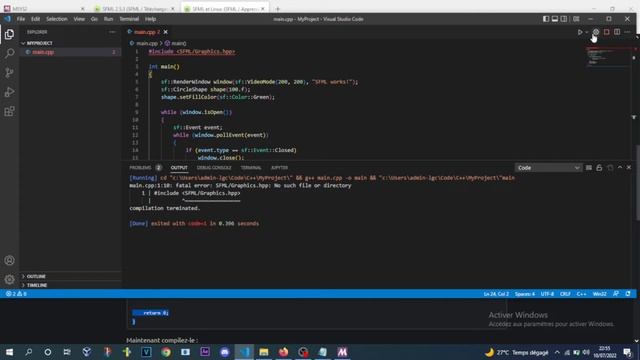This screenshot has height=360, width=640.
Task: Open the VS Code logo menu
Action: (7, 19)
